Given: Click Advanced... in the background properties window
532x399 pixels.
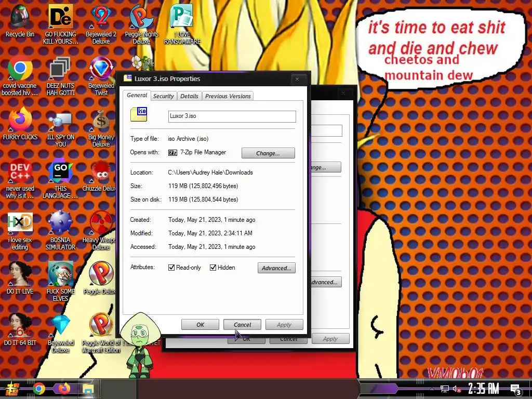Looking at the screenshot, I should point(326,282).
